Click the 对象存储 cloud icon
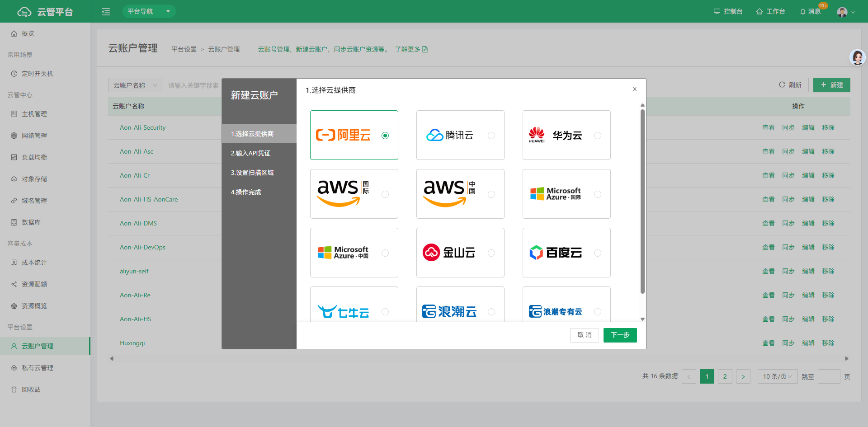 (x=14, y=179)
